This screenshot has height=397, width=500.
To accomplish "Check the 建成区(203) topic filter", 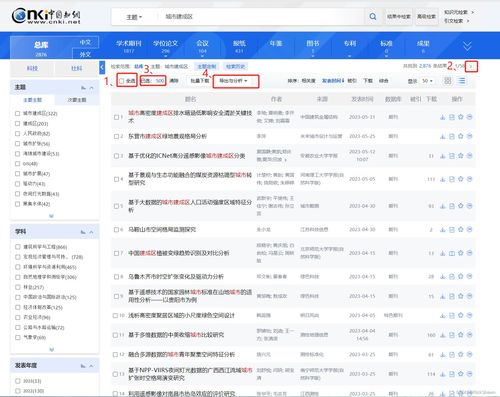I will (x=18, y=123).
